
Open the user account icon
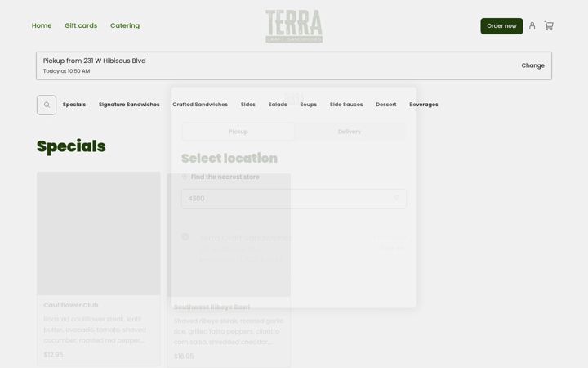coord(532,26)
